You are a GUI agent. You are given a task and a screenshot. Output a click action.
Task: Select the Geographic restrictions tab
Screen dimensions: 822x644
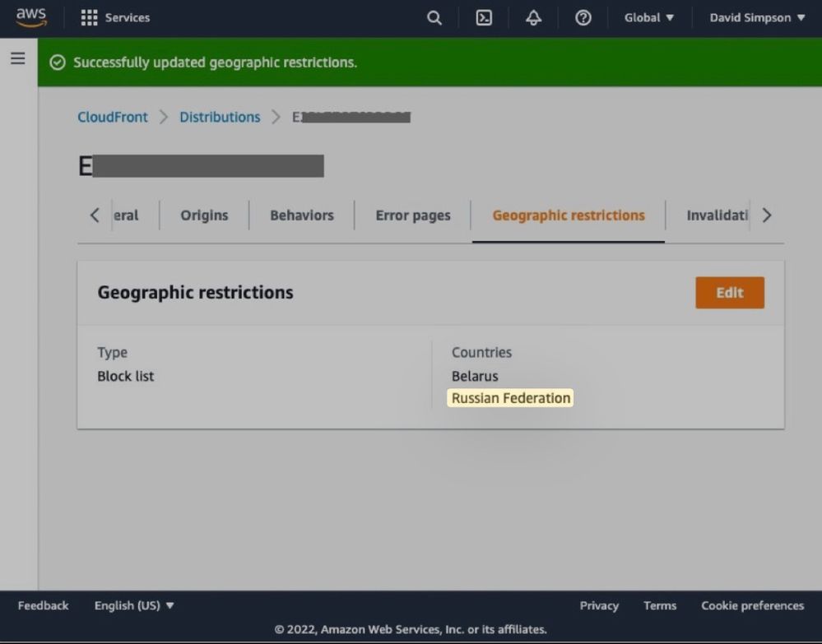(x=569, y=215)
